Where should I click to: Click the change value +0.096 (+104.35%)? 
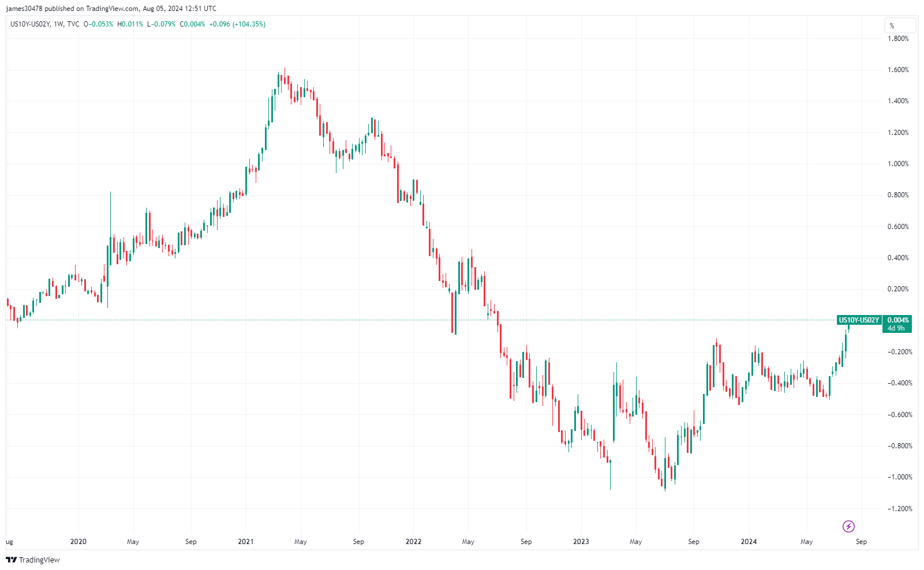237,24
